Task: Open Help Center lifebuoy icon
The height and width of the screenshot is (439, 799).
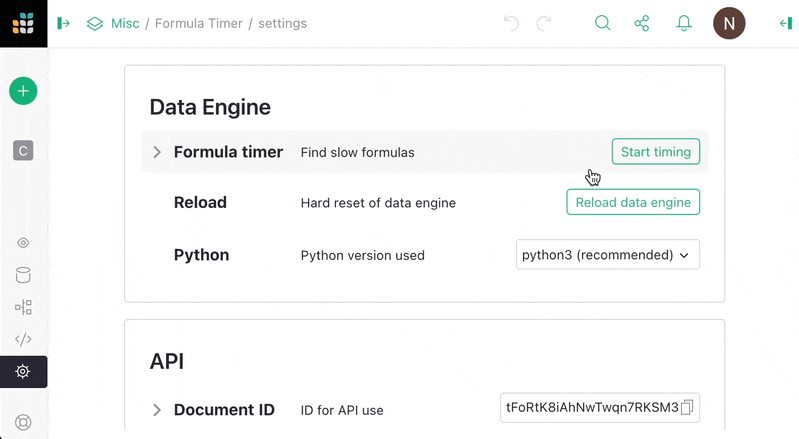Action: pos(23,422)
